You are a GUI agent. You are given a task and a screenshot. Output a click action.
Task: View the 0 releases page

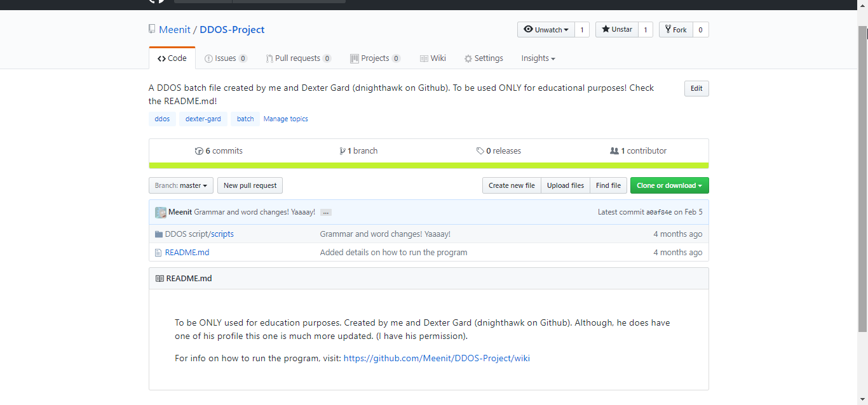499,150
